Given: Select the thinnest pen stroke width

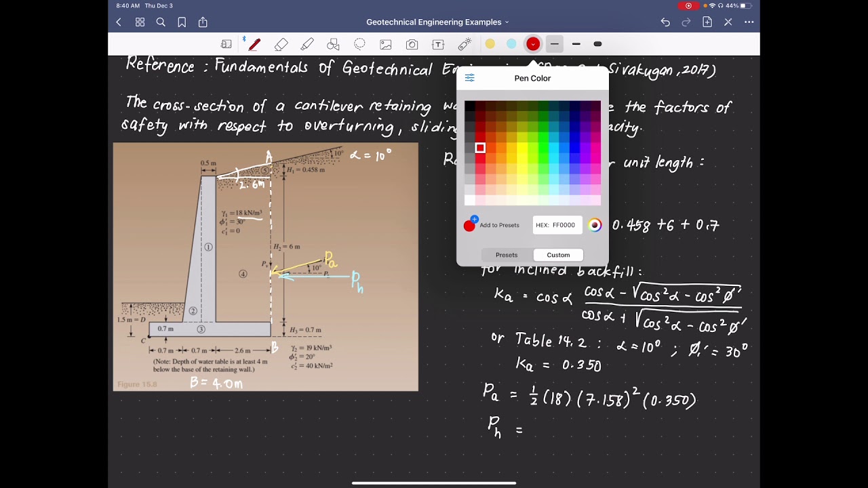Looking at the screenshot, I should click(554, 44).
